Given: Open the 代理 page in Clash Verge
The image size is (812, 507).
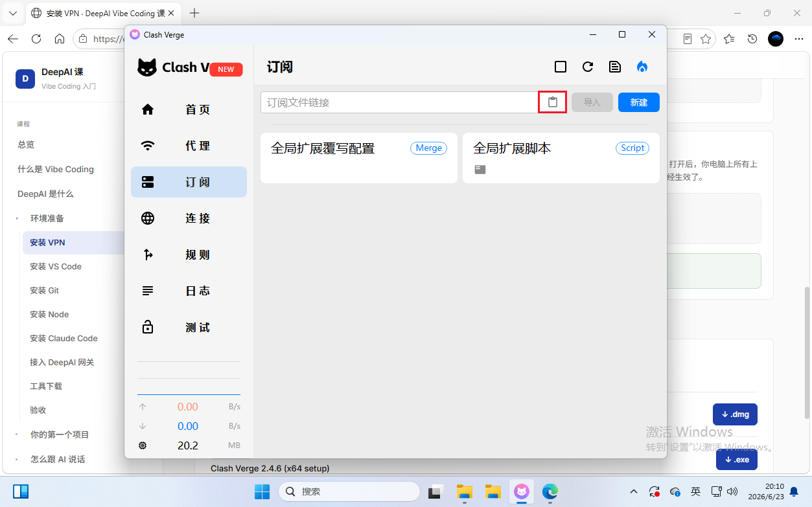Looking at the screenshot, I should 189,146.
